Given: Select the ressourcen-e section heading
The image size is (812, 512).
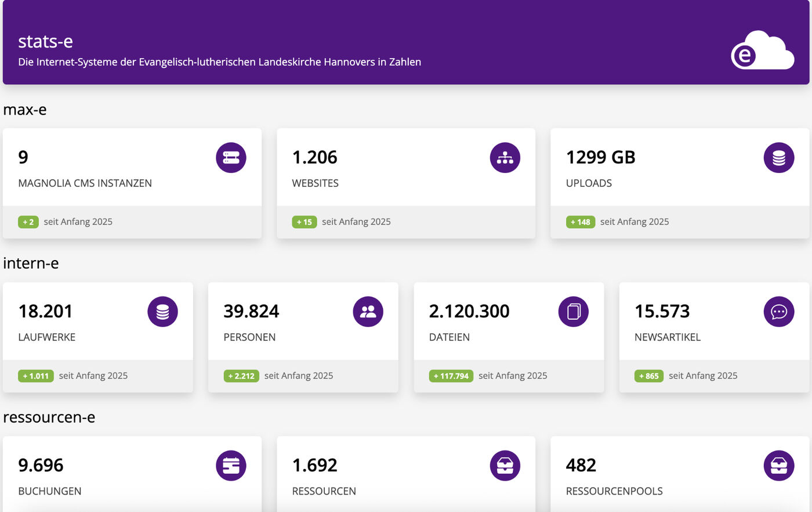Looking at the screenshot, I should (49, 417).
